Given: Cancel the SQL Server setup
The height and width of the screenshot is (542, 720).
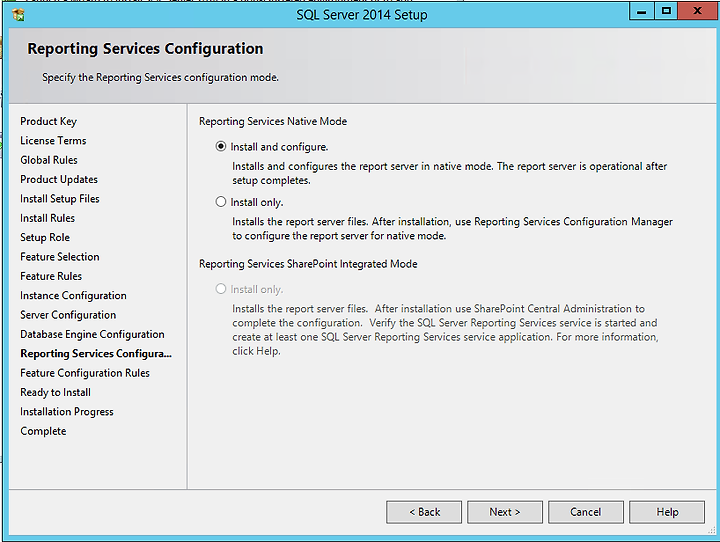Looking at the screenshot, I should coord(585,512).
